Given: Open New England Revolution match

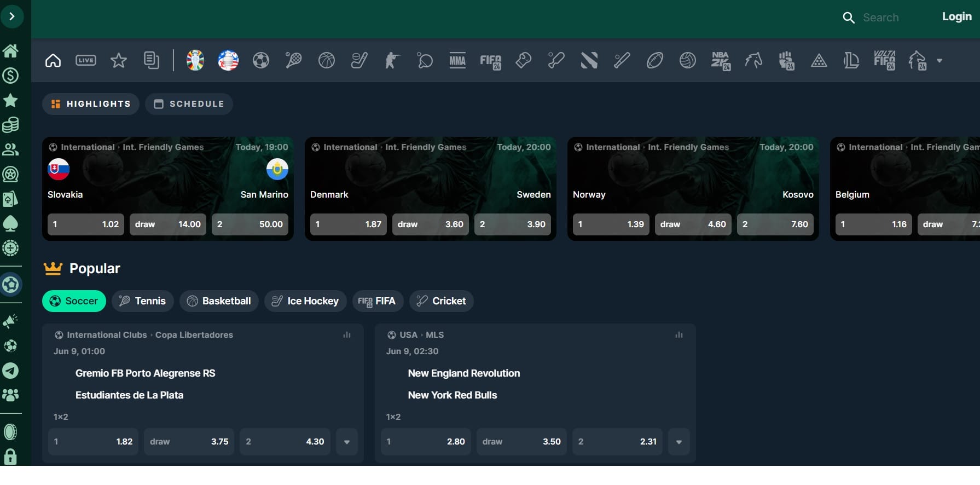Looking at the screenshot, I should (464, 373).
